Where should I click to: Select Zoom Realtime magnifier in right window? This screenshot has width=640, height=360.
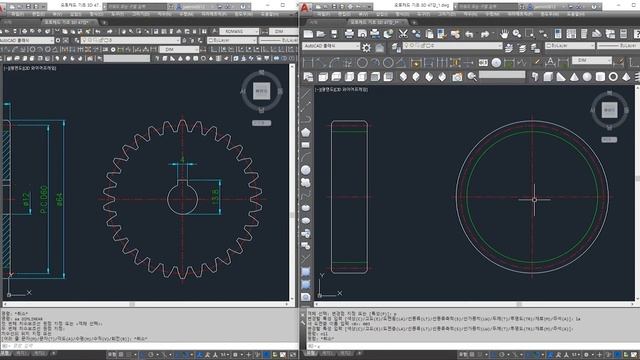[517, 34]
